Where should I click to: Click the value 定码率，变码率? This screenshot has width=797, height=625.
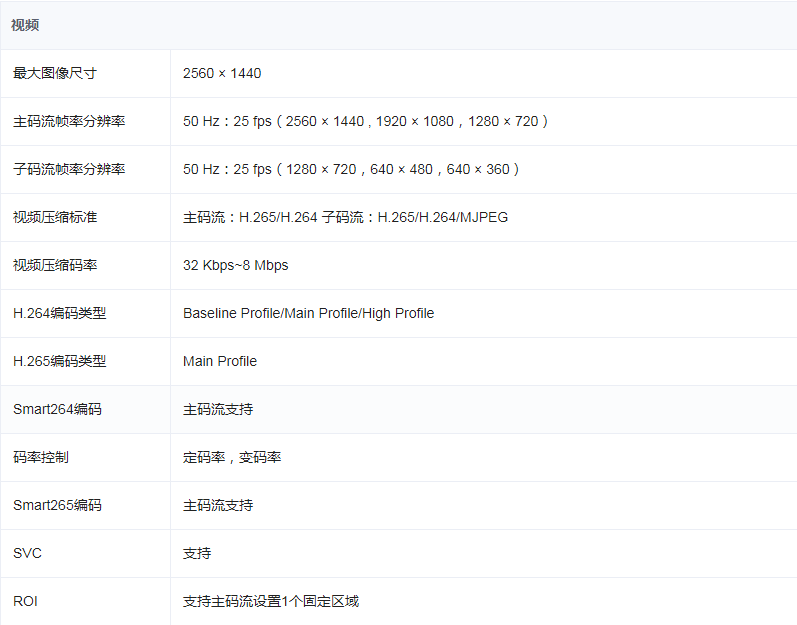(232, 457)
